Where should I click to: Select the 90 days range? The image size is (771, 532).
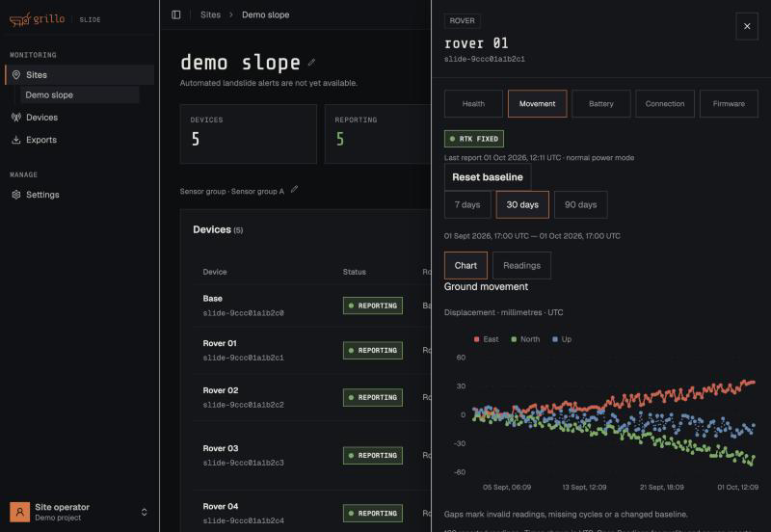pyautogui.click(x=581, y=204)
